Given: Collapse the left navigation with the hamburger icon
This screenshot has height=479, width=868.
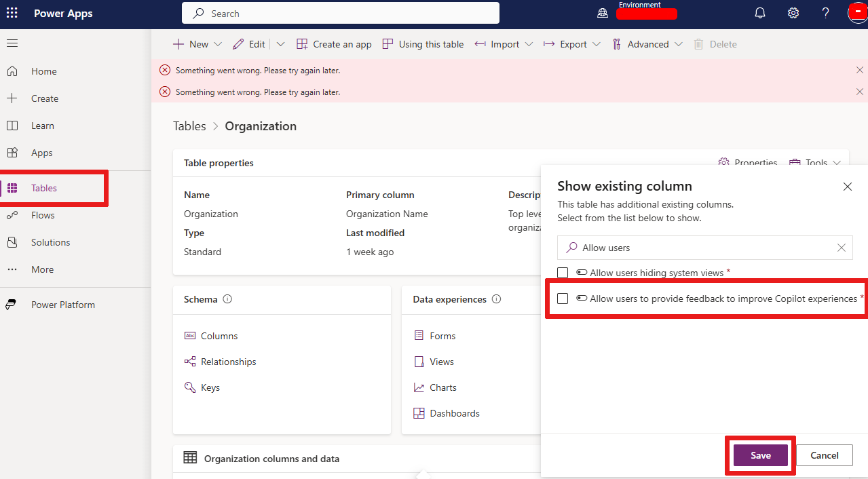Looking at the screenshot, I should [x=12, y=43].
